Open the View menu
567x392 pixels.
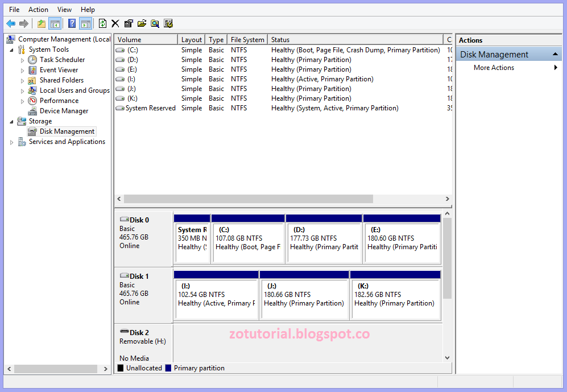pos(64,9)
